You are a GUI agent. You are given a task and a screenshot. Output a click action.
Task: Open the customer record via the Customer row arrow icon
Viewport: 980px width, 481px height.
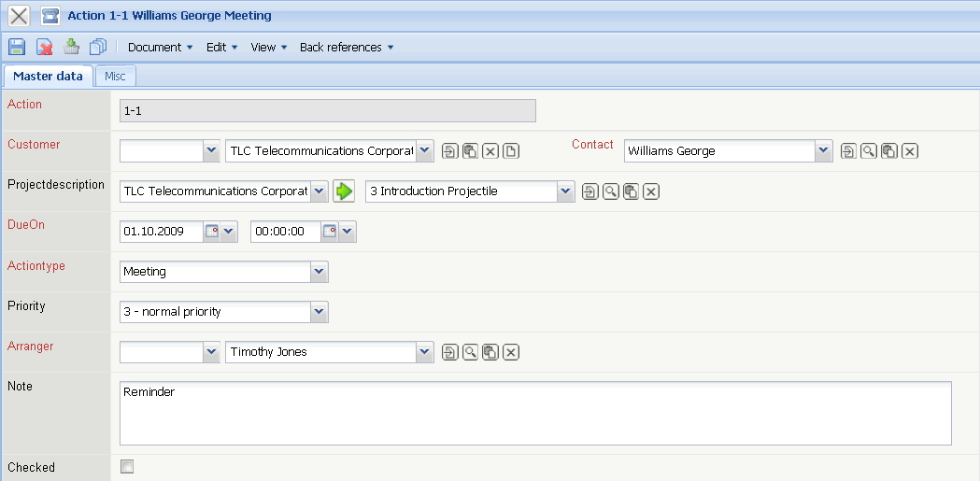tap(450, 151)
